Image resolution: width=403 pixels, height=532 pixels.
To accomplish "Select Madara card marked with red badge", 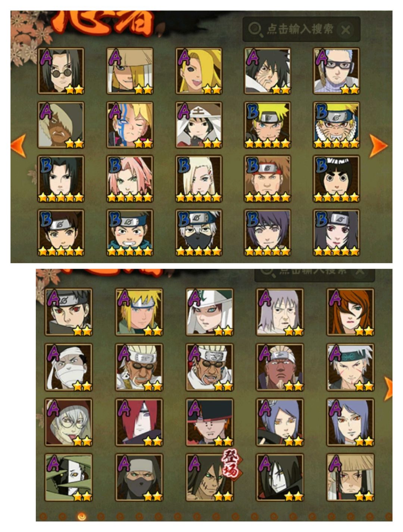I will point(209,477).
